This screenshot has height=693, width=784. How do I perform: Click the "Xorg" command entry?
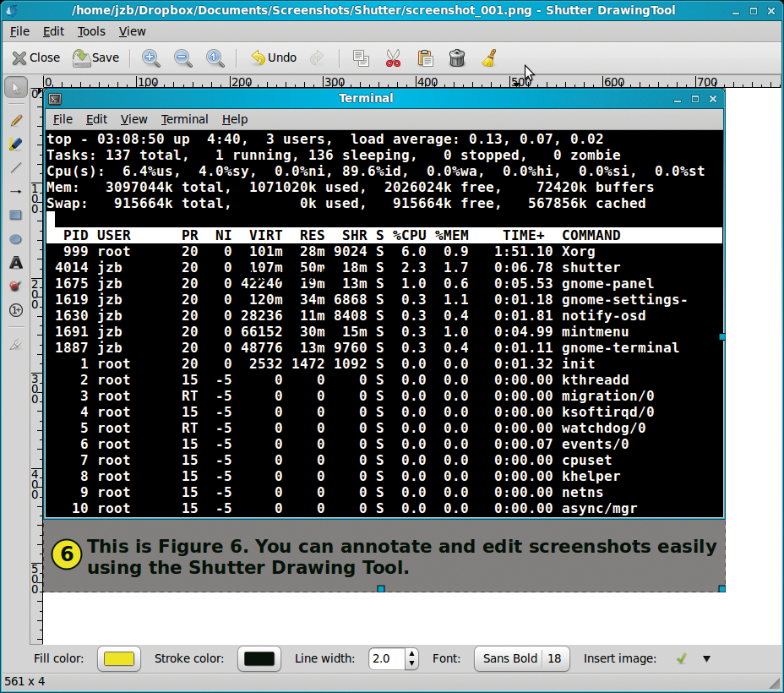[579, 252]
